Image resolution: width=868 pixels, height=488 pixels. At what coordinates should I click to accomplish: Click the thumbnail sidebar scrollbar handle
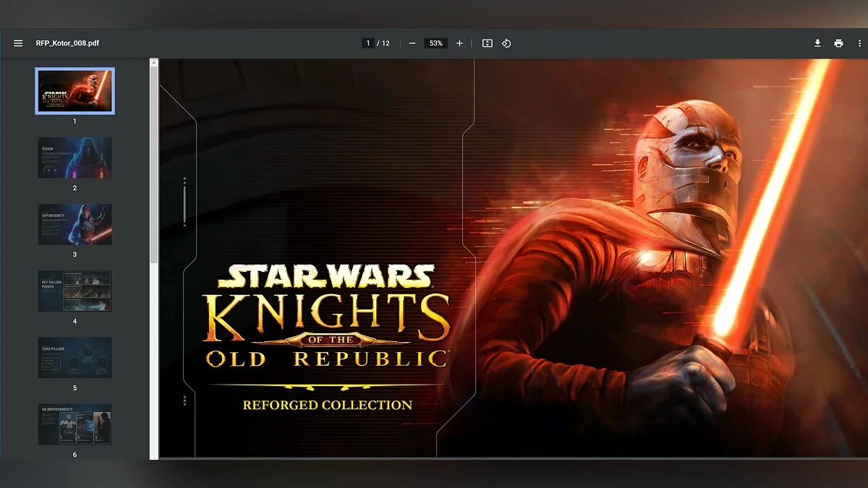153,166
